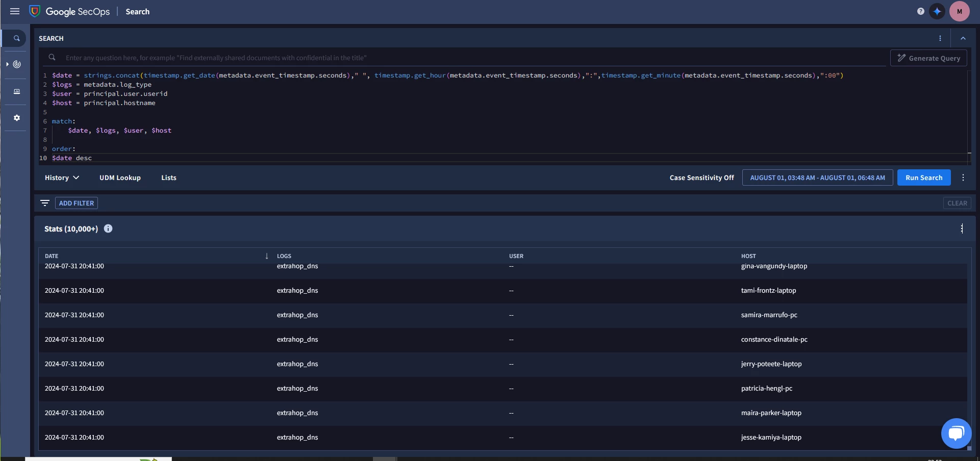Sort by the USER column header
Viewport: 980px width, 461px height.
point(516,256)
